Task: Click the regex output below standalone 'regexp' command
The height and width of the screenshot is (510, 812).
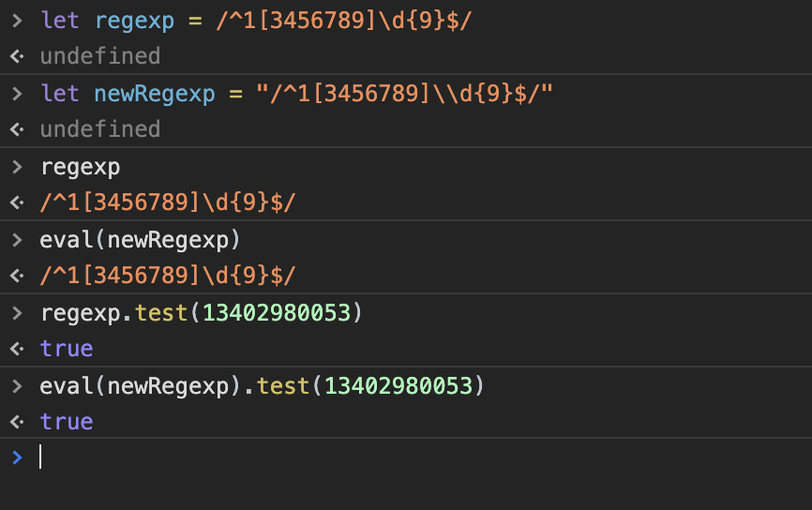Action: [169, 202]
